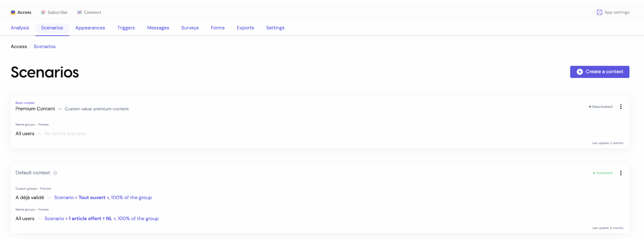Open the Messages tab
Viewport: 644px width, 240px height.
click(x=158, y=28)
